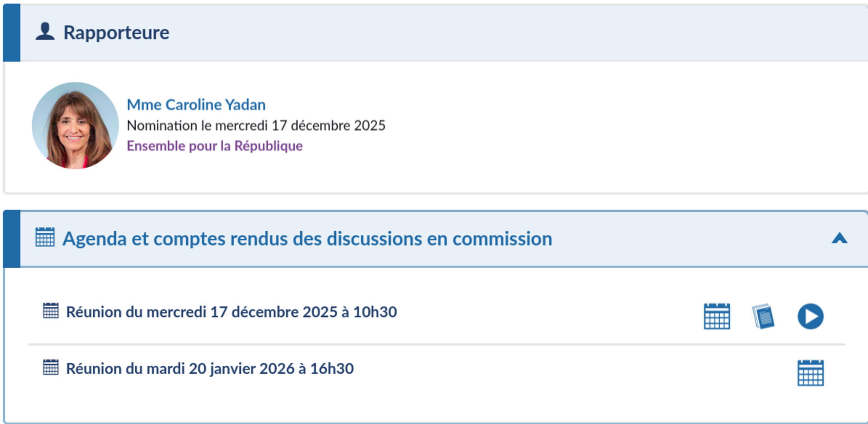Select Réunion du mardi 20 janvier 2026
868x424 pixels.
pos(210,369)
